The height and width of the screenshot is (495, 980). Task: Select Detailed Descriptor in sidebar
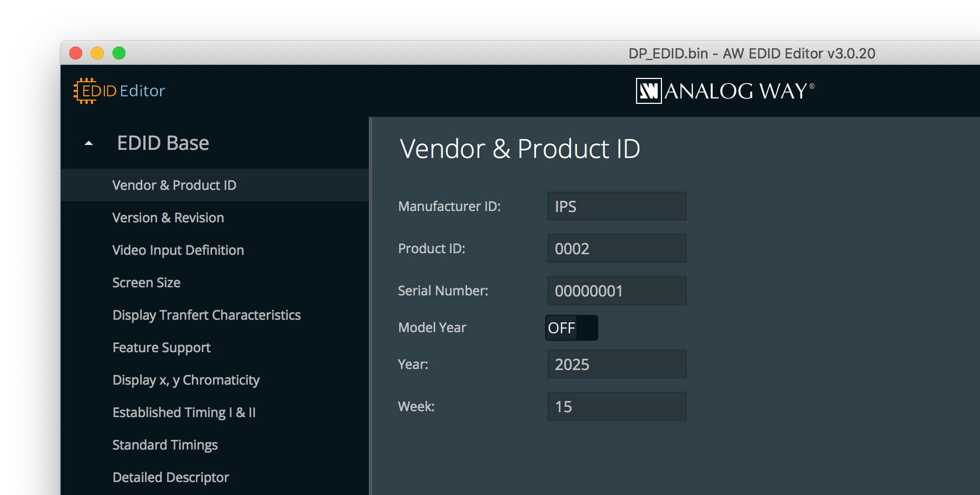[170, 477]
